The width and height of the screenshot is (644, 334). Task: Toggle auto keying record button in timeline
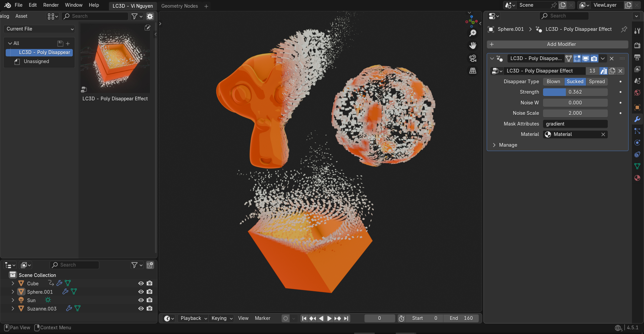285,318
